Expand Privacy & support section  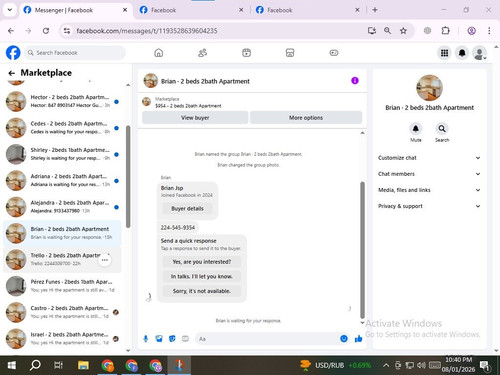429,206
